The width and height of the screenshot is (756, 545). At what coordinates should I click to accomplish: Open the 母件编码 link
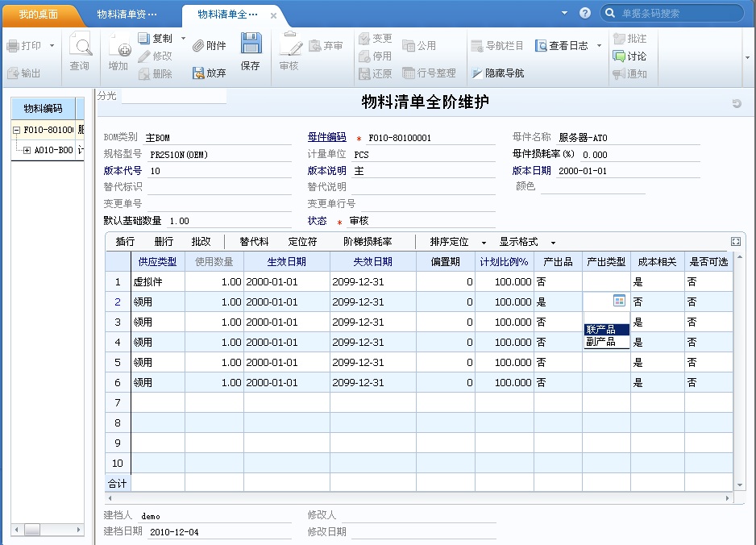pyautogui.click(x=327, y=137)
